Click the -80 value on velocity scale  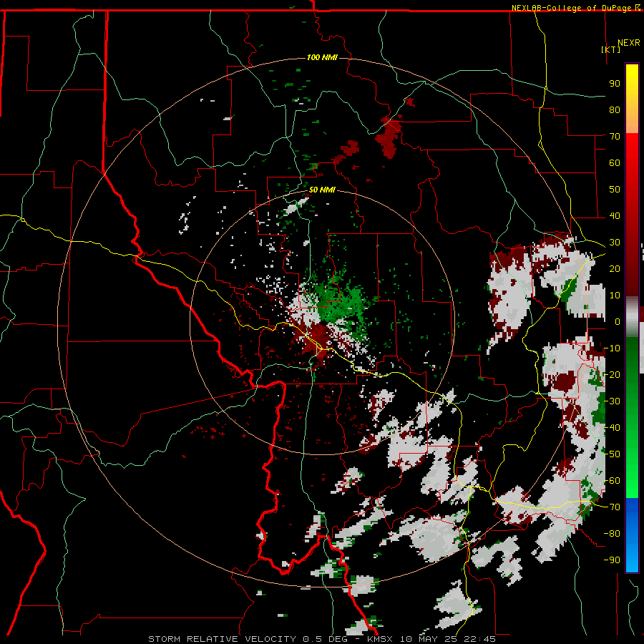click(612, 534)
